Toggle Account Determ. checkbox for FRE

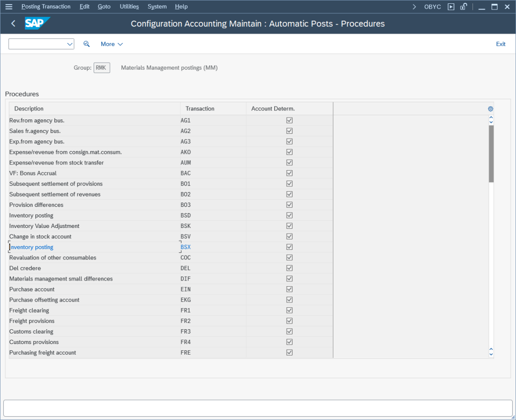289,353
